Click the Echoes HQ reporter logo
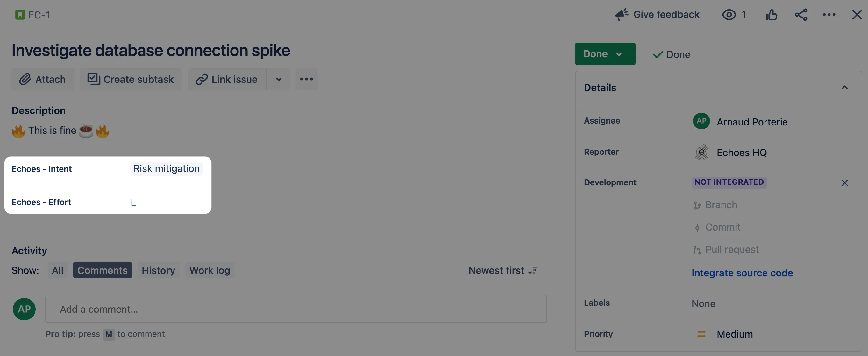Viewport: 868px width, 356px height. tap(701, 152)
